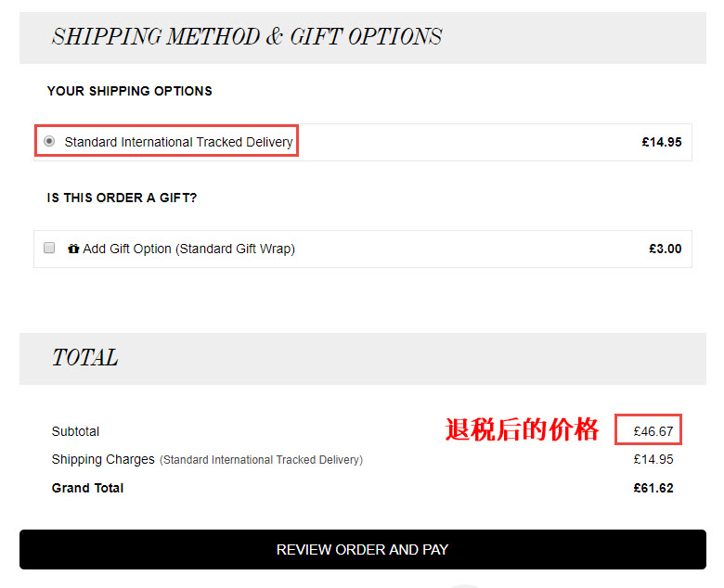Image resolution: width=724 pixels, height=588 pixels.
Task: Click the £14.95 shipping option price
Action: point(662,142)
